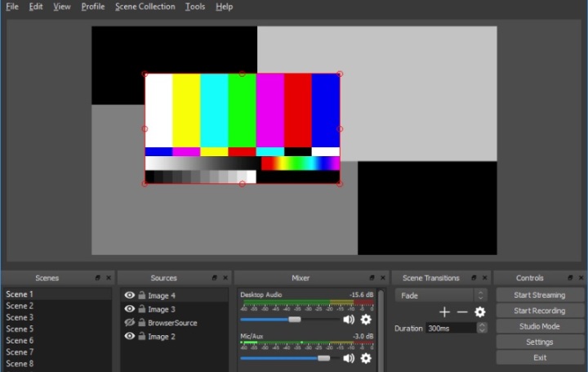Close the Controls dock panel
The width and height of the screenshot is (588, 372).
(581, 278)
